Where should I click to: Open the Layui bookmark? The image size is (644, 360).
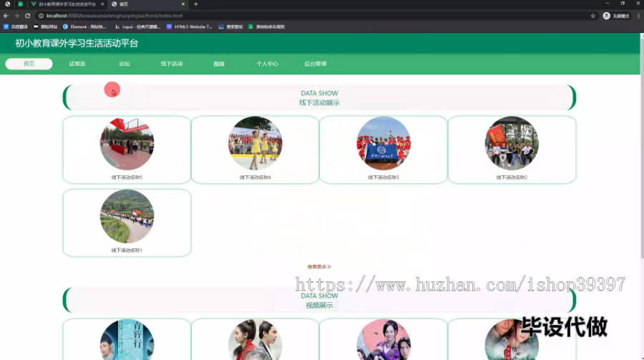coord(137,26)
